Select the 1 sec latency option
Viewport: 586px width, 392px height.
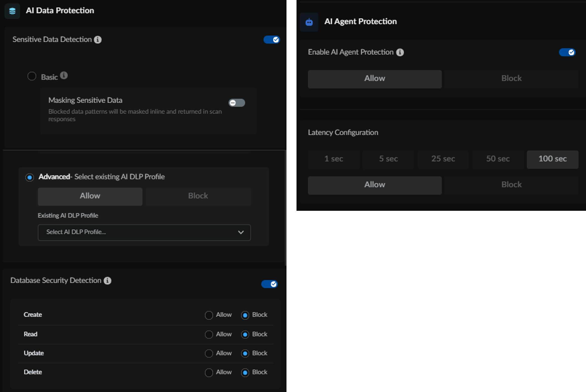(333, 159)
